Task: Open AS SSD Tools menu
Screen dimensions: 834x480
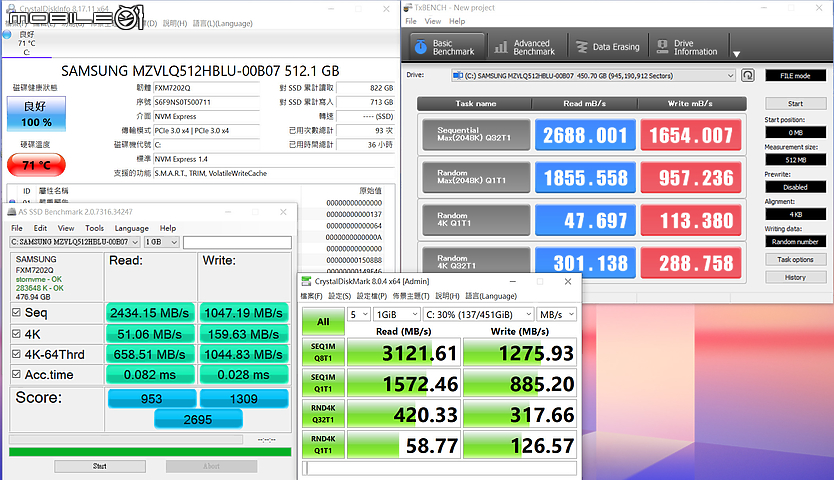Action: 94,228
